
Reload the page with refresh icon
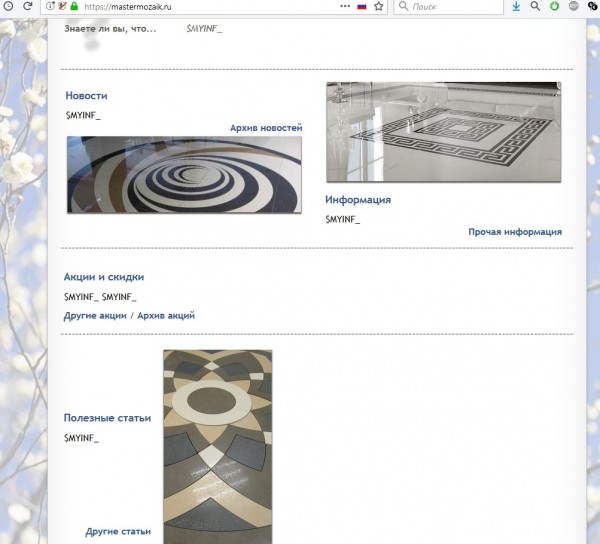click(x=28, y=6)
